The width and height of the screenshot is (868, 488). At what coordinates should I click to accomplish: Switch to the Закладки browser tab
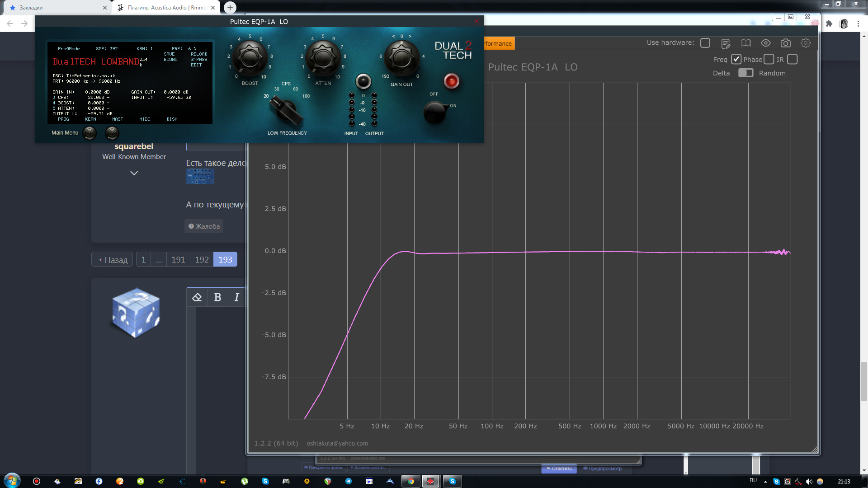click(x=57, y=8)
